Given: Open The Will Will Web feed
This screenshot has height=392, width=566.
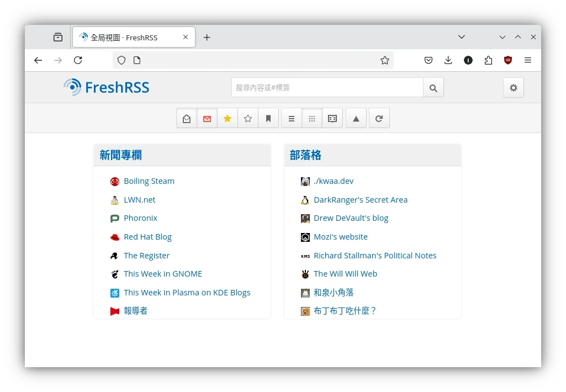Looking at the screenshot, I should tap(346, 274).
